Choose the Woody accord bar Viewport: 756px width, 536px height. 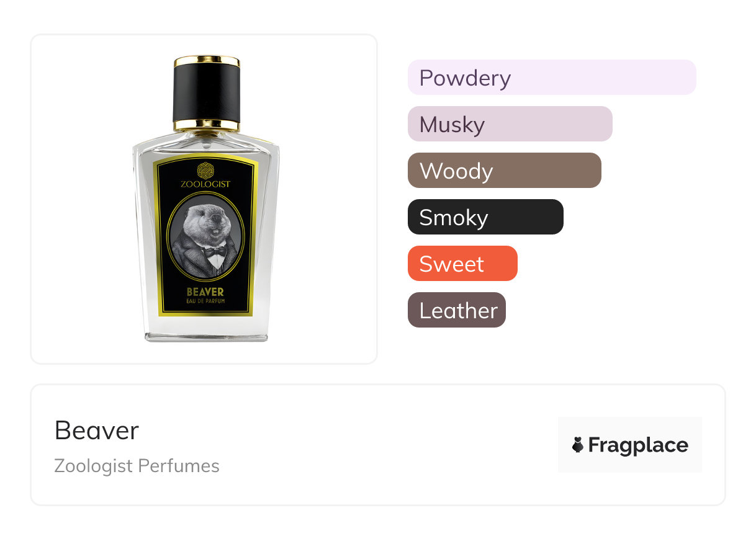pos(505,171)
